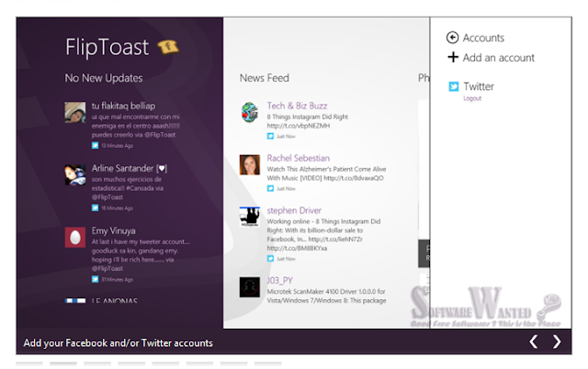Image resolution: width=588 pixels, height=369 pixels.
Task: Open the Rachel Sebestian name link
Action: 298,158
